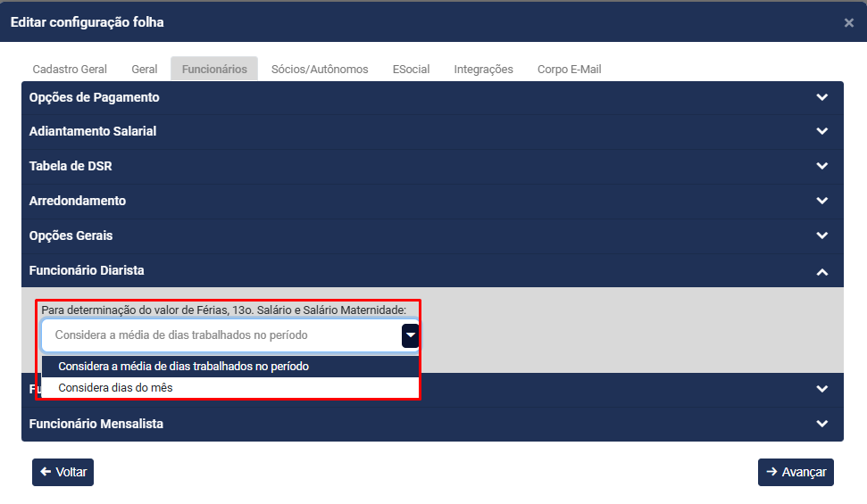Expand Opções Gerais chevron
The image size is (867, 504).
point(822,235)
